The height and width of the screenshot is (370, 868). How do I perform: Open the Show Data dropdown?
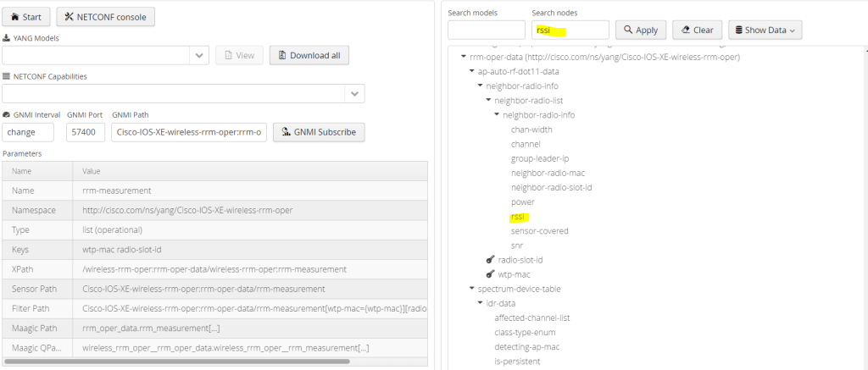coord(765,30)
